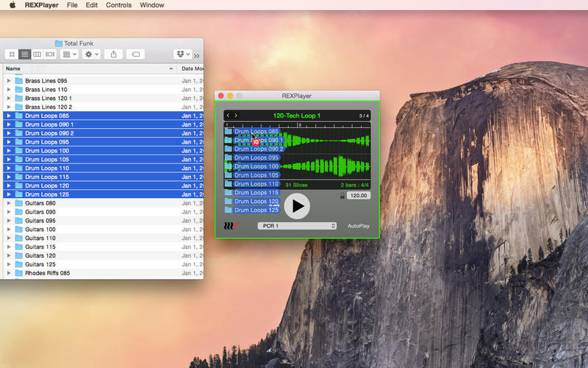
Task: Open the REXPlayer application menu
Action: (x=42, y=5)
